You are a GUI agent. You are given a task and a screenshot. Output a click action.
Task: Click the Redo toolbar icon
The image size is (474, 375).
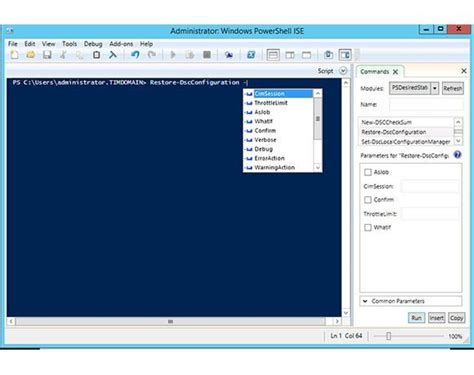152,55
